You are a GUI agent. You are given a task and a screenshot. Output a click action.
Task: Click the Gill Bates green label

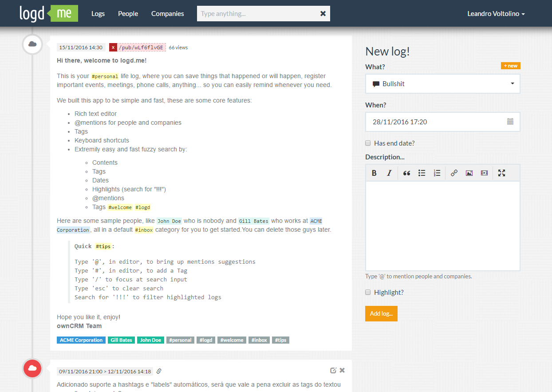[122, 340]
